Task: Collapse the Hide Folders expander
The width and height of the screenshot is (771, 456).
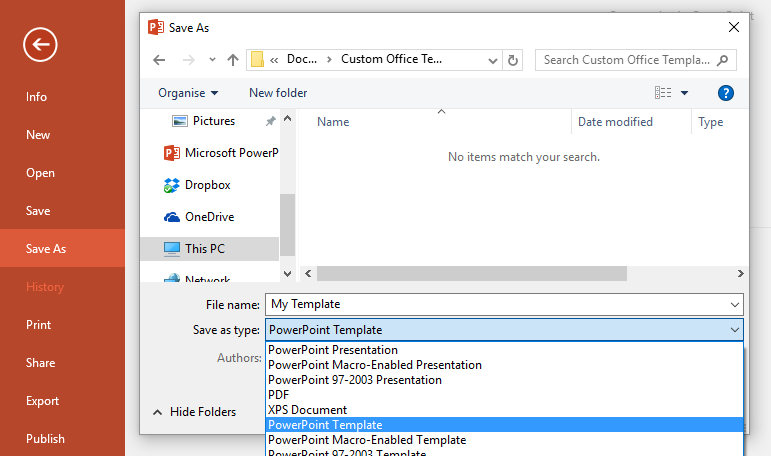Action: pos(195,412)
